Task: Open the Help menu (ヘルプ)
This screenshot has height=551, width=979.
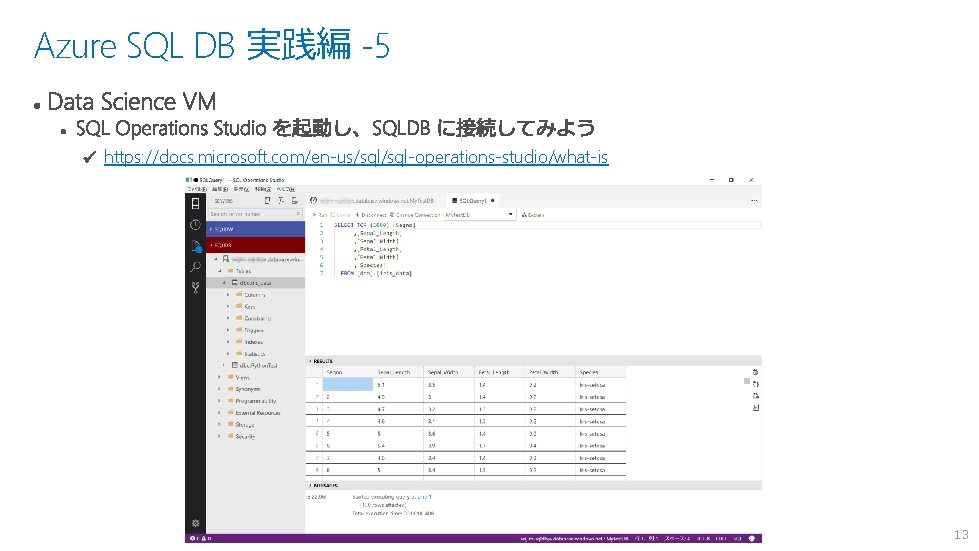Action: tap(285, 189)
